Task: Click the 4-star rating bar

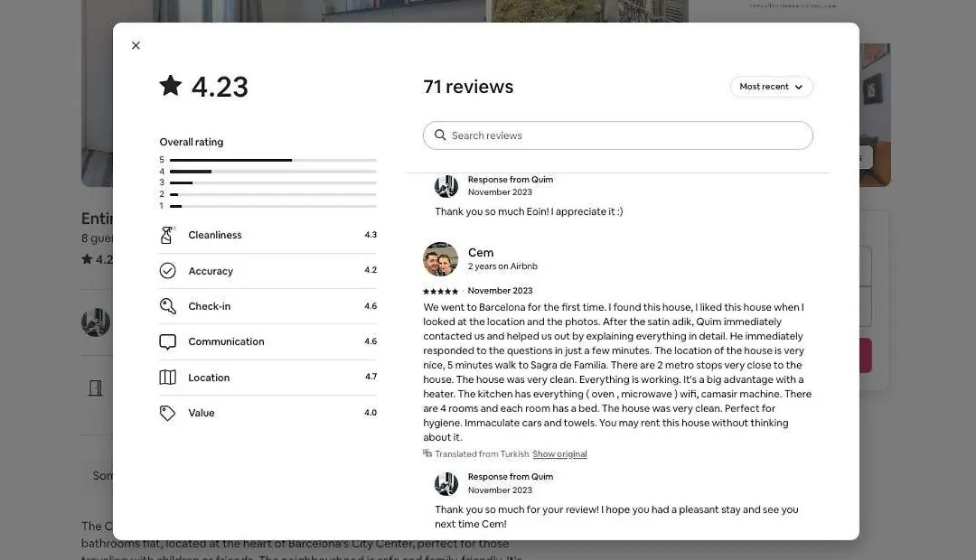Action: [x=273, y=171]
